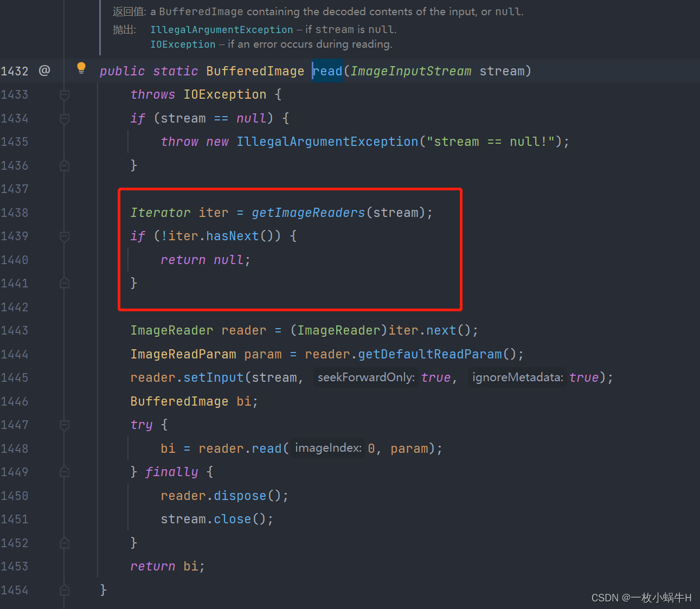
Task: Click the IllegalArgumentException constructor on line 1435
Action: pyautogui.click(x=327, y=142)
